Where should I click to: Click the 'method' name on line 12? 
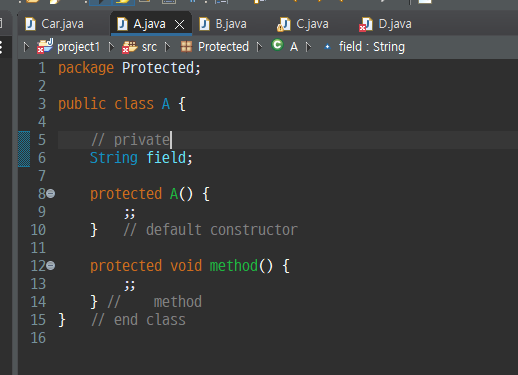pos(234,266)
